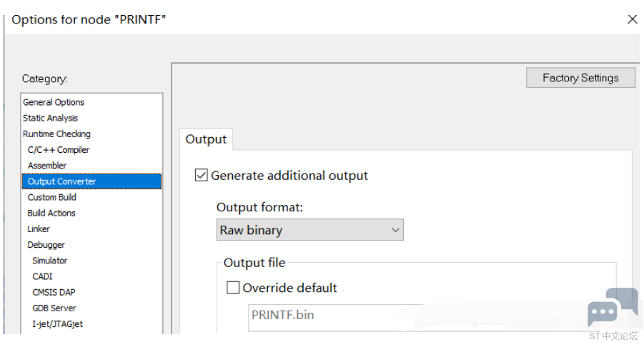
Task: Open the Linker options
Action: click(x=39, y=229)
